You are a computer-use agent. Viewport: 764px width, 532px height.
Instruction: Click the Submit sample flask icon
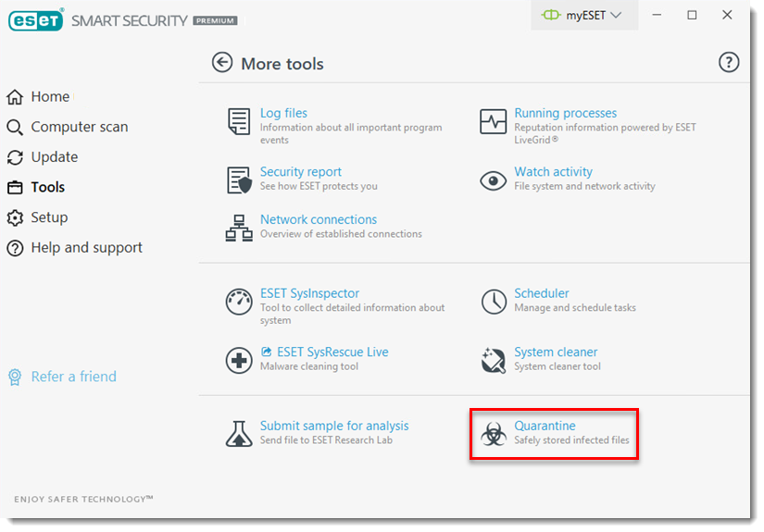(x=239, y=434)
